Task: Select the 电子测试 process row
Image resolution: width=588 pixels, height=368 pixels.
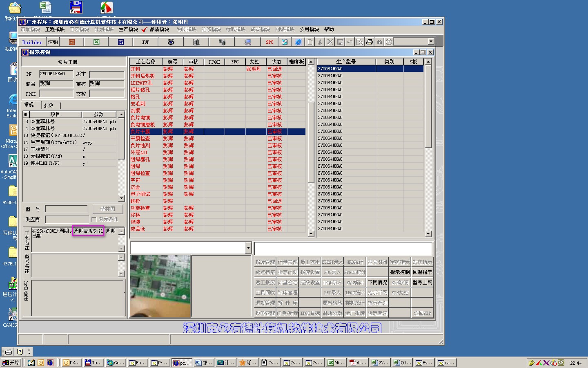Action: pyautogui.click(x=218, y=194)
